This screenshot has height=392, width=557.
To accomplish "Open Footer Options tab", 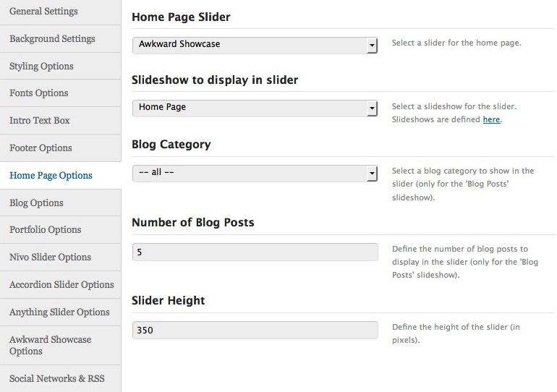I will [x=60, y=148].
